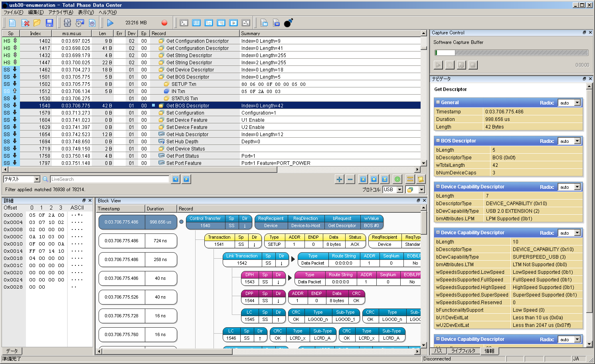This screenshot has height=364, width=595.
Task: Switch to the ライブフィルタ tab
Action: 463,351
